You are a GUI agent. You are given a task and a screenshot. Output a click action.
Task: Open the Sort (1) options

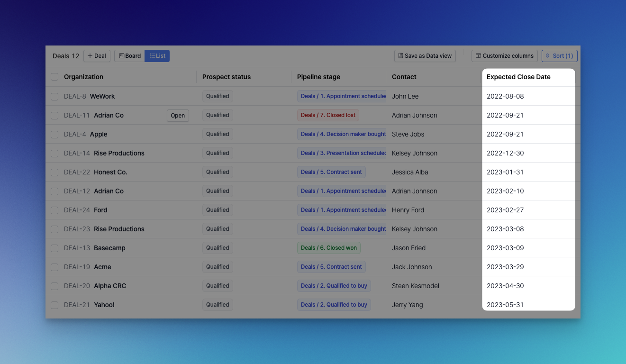(x=560, y=56)
